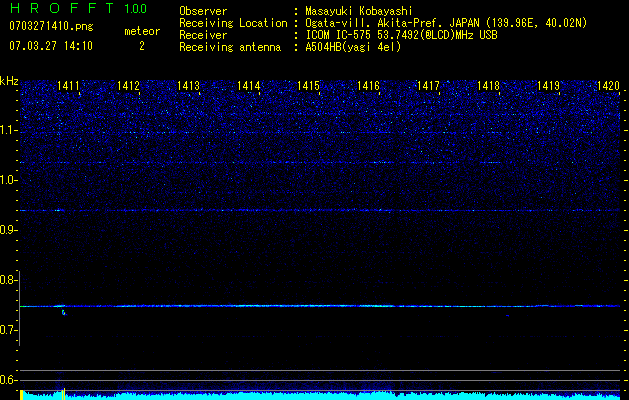The width and height of the screenshot is (629, 400).
Task: Click the 0.9 kHz frequency label
Action: (8, 230)
